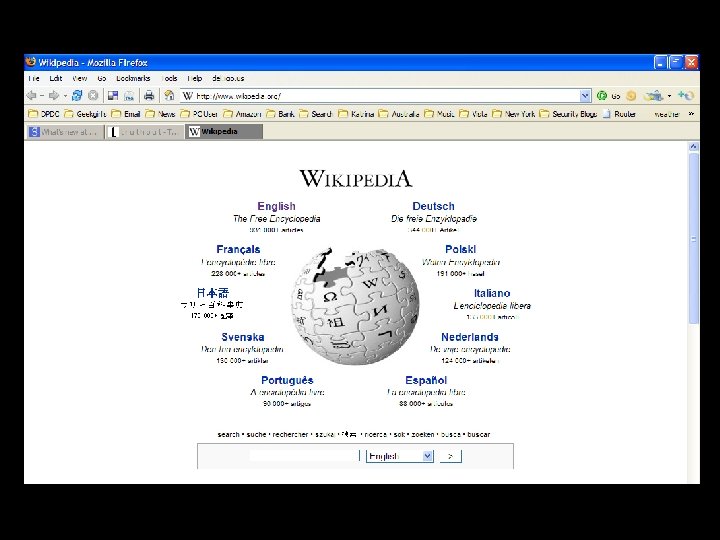Click the Wikipedia search input field

tap(304, 456)
